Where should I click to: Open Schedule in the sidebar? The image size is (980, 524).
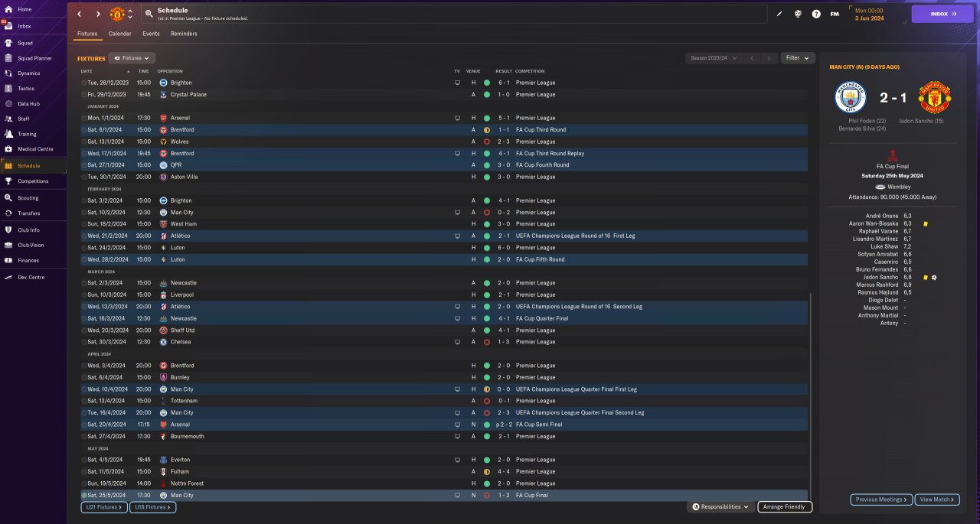click(33, 165)
